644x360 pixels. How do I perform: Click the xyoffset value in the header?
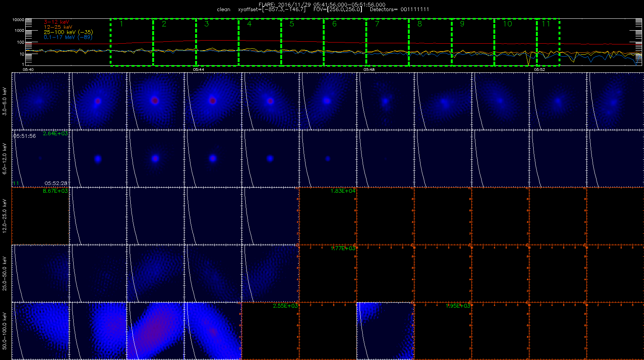click(272, 10)
